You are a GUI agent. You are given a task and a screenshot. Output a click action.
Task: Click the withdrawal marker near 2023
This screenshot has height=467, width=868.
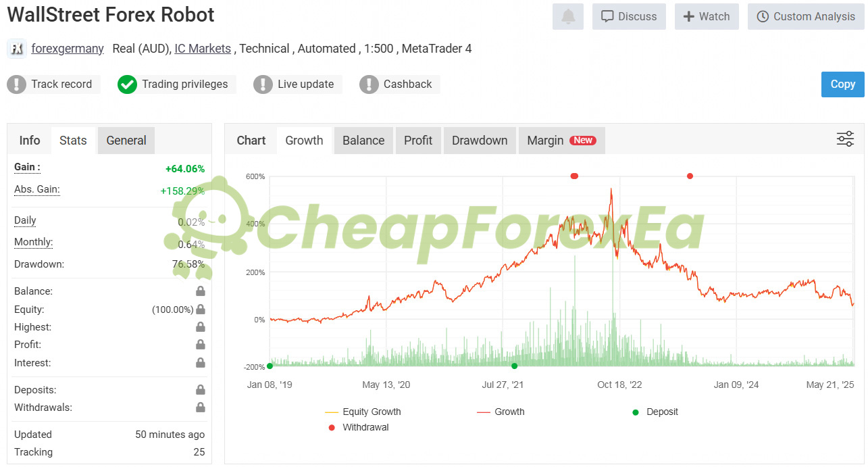click(x=690, y=176)
